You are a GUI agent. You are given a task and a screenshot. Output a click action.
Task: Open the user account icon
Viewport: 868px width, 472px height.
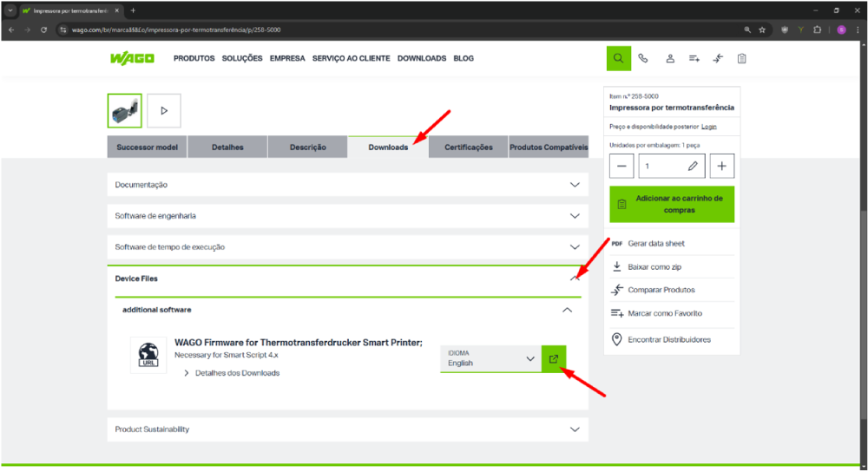tap(670, 58)
